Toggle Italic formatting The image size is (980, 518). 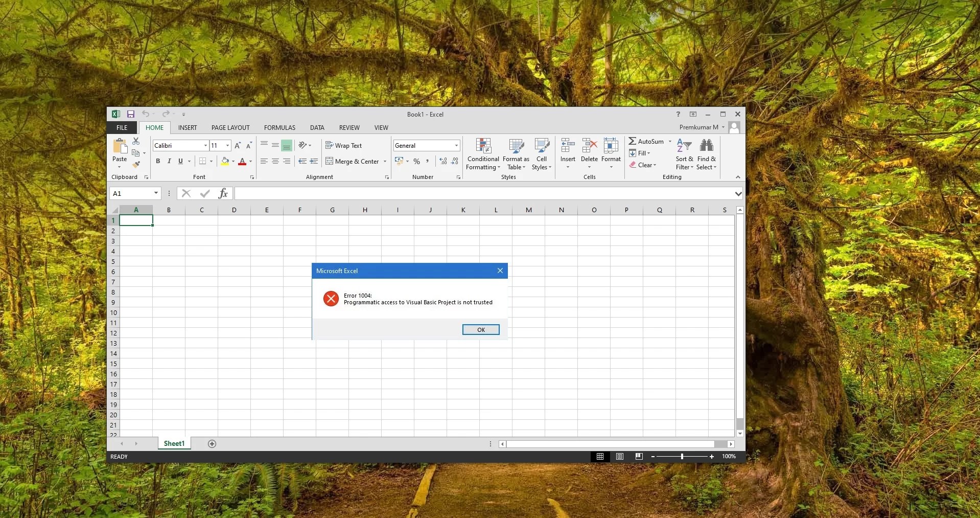pyautogui.click(x=169, y=161)
